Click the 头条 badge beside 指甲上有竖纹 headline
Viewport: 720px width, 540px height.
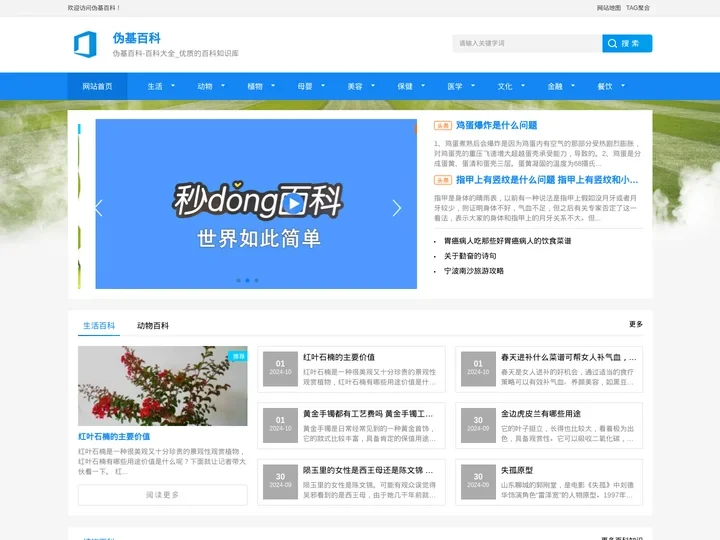coord(443,180)
